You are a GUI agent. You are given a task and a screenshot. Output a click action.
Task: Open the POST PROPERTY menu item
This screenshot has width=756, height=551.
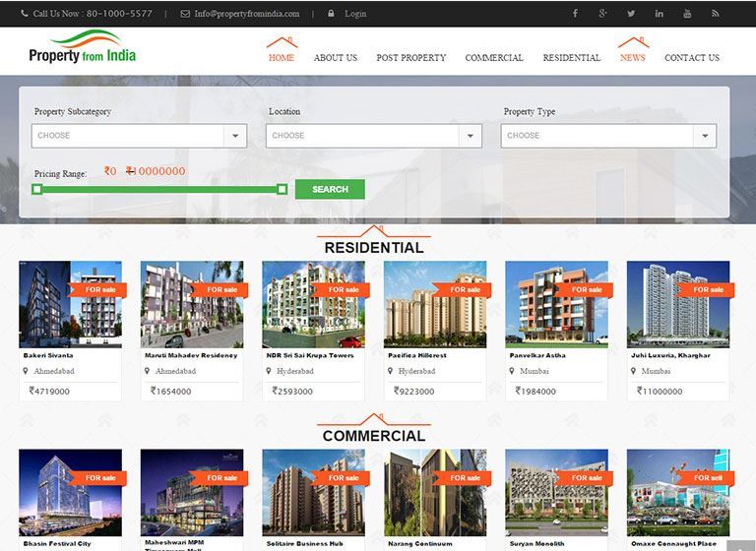tap(411, 58)
